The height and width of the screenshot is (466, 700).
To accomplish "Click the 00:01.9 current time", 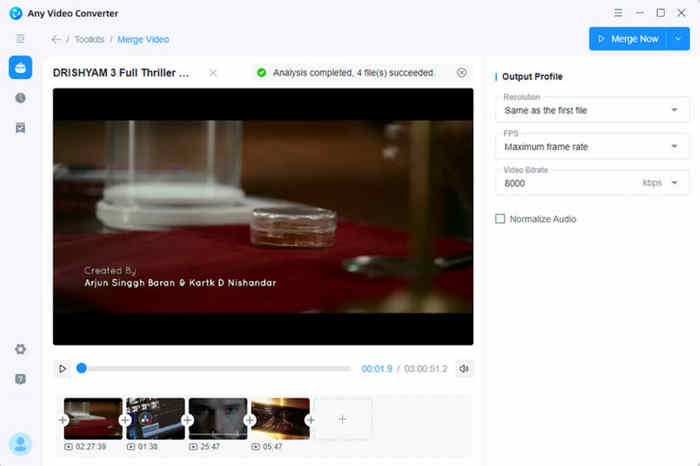I will pyautogui.click(x=376, y=369).
